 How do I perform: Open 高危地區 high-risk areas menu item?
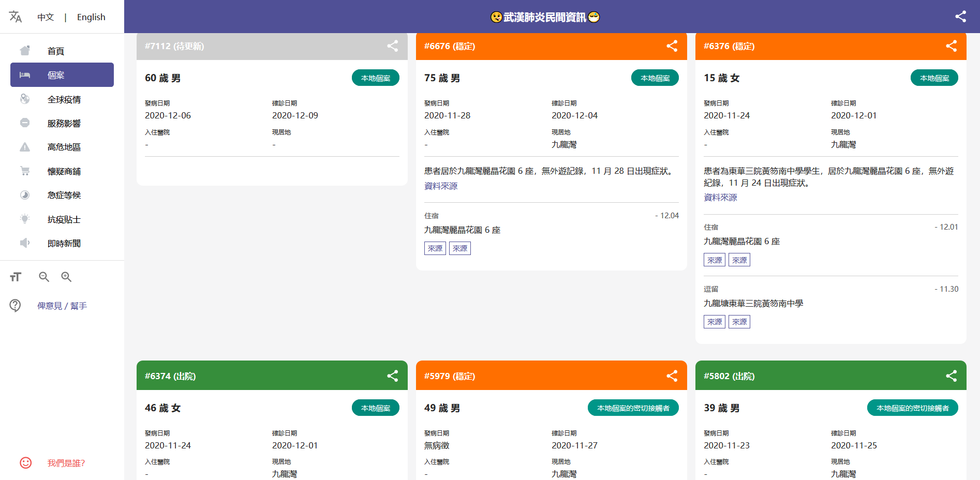click(62, 147)
